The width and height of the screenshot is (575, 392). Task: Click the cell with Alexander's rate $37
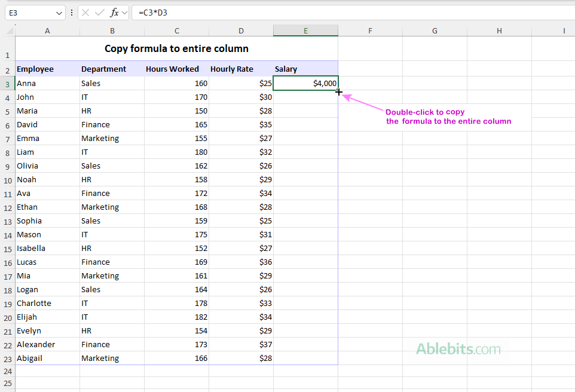[241, 344]
